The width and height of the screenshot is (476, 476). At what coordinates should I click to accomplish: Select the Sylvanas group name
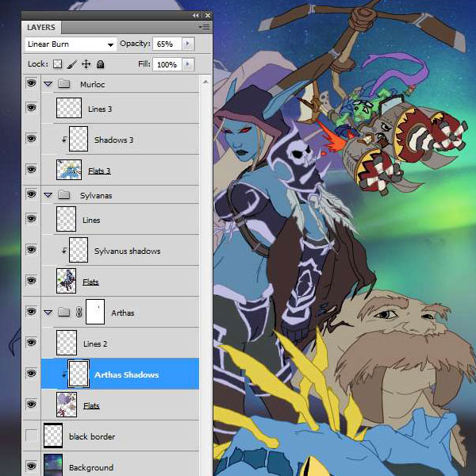click(96, 195)
